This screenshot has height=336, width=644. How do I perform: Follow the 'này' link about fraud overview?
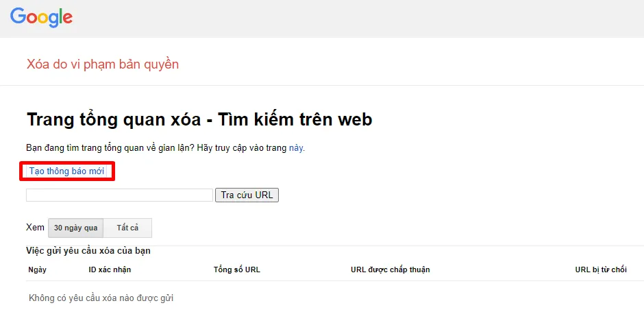296,147
